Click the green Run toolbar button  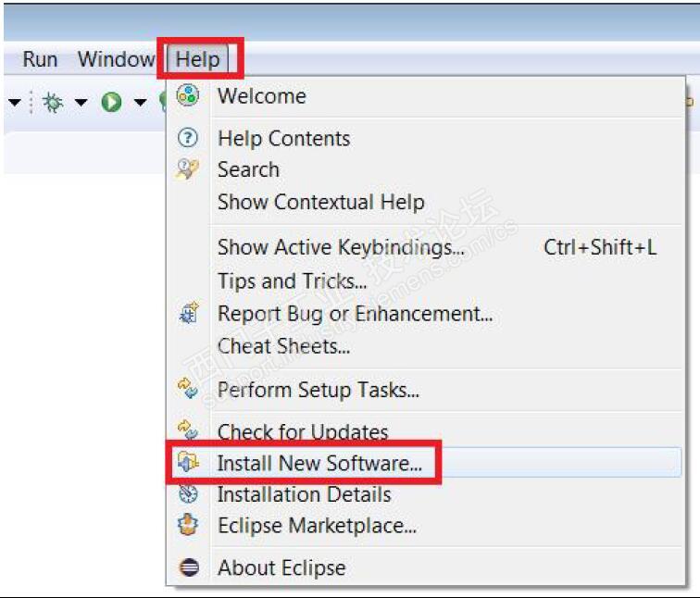coord(112,103)
